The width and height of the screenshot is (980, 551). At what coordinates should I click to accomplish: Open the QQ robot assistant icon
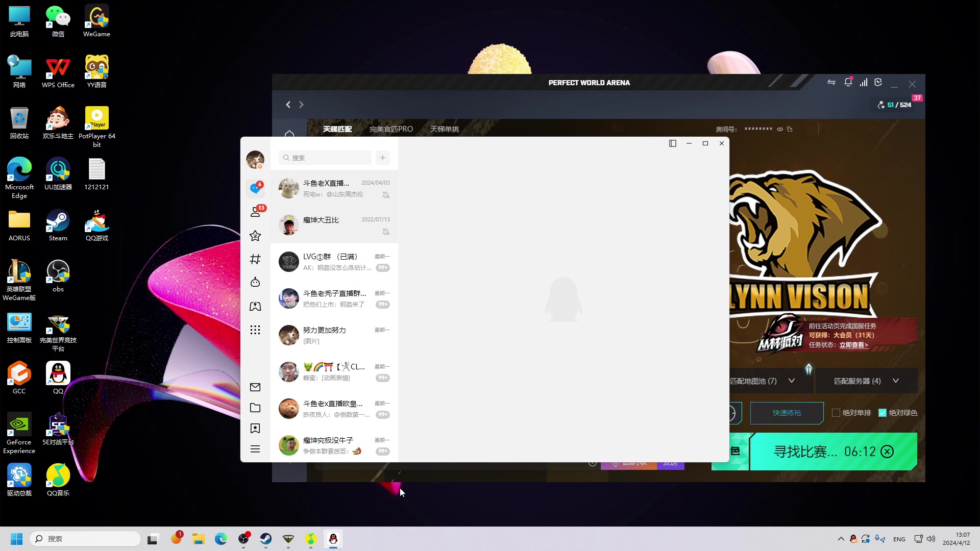255,282
